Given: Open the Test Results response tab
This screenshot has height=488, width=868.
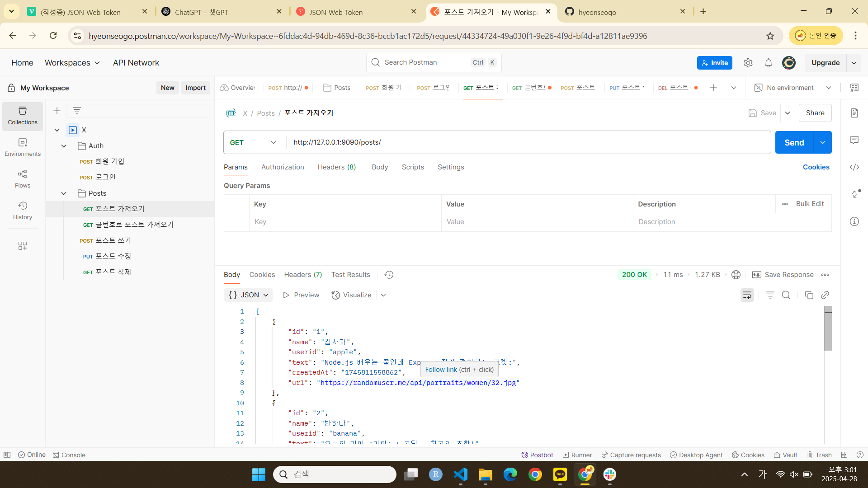Looking at the screenshot, I should (350, 275).
